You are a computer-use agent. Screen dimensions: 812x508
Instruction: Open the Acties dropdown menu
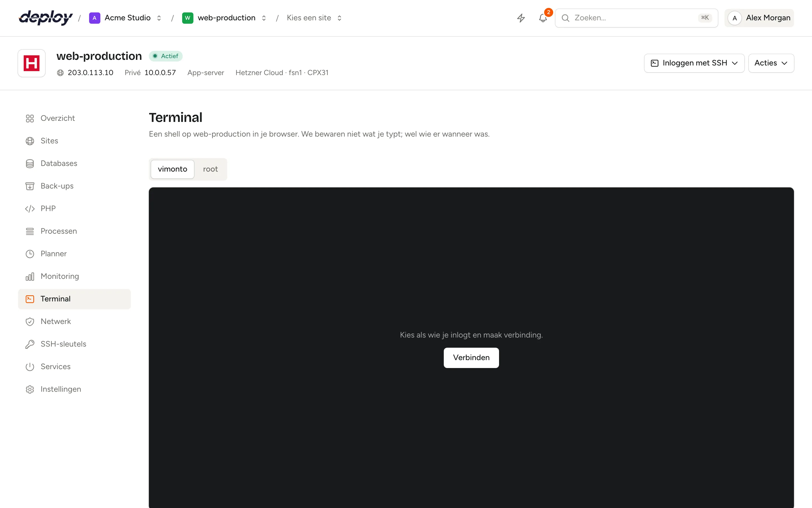(x=771, y=63)
